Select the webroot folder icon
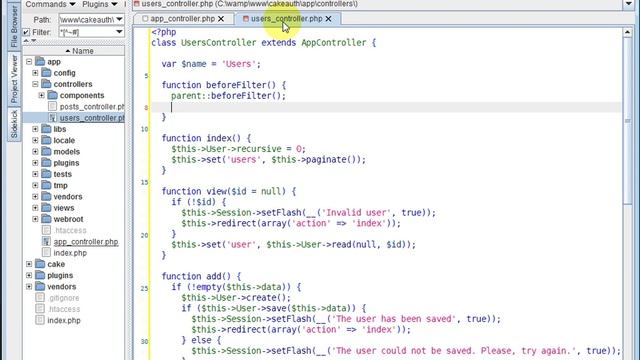The height and width of the screenshot is (360, 640). (x=46, y=219)
